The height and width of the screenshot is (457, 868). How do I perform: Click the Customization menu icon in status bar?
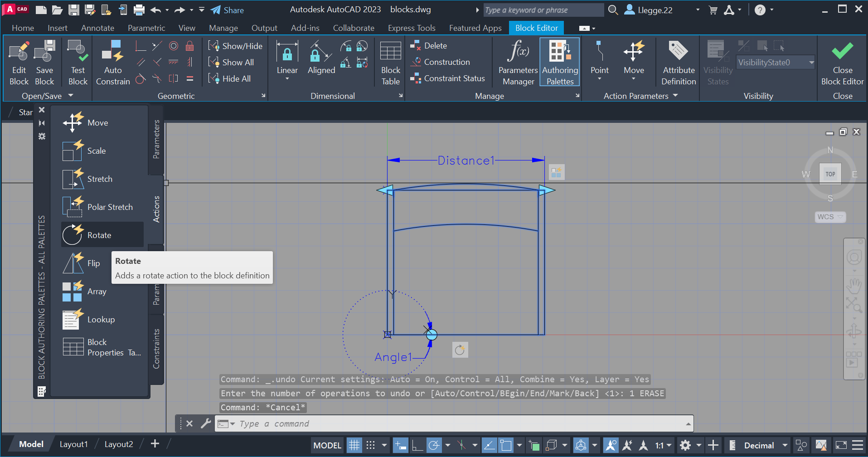(858, 445)
